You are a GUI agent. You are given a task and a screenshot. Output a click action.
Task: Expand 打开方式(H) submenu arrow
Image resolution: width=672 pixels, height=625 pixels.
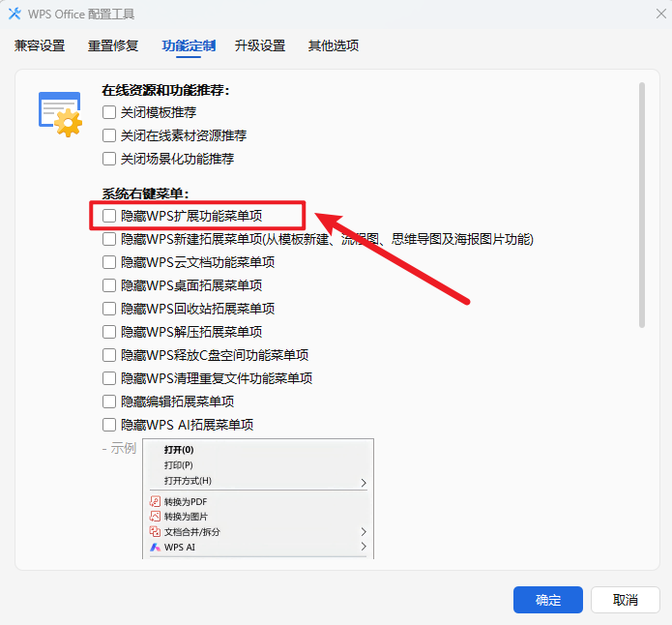pos(364,483)
